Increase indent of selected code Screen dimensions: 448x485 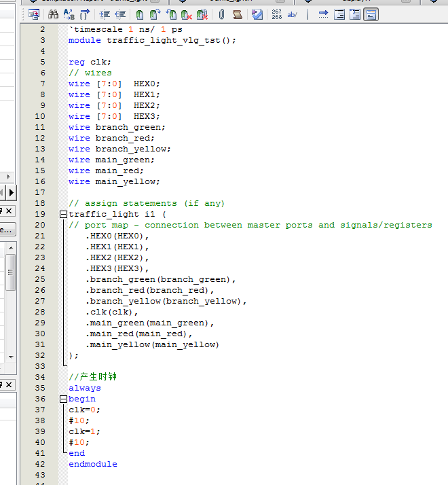coord(105,14)
